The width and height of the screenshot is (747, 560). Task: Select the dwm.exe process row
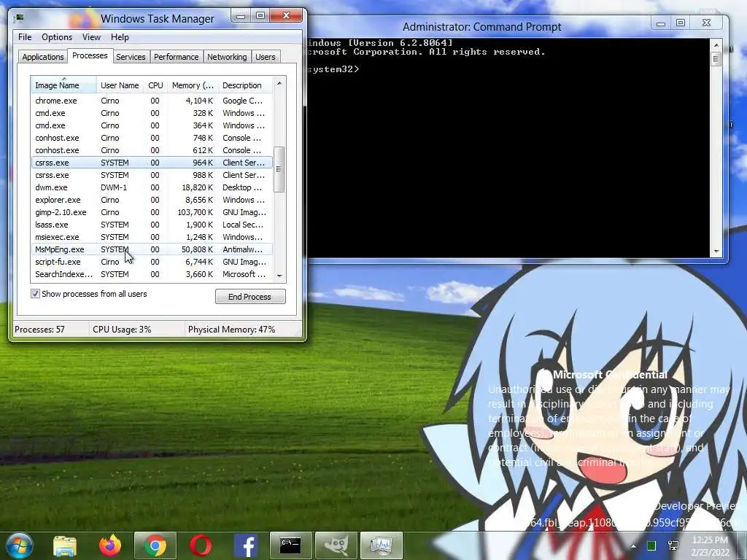point(152,187)
